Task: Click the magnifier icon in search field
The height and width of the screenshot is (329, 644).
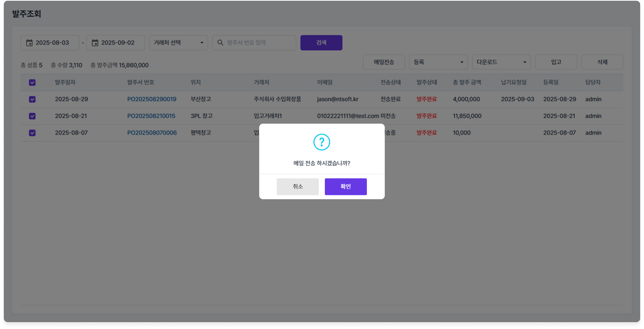Action: coord(220,43)
